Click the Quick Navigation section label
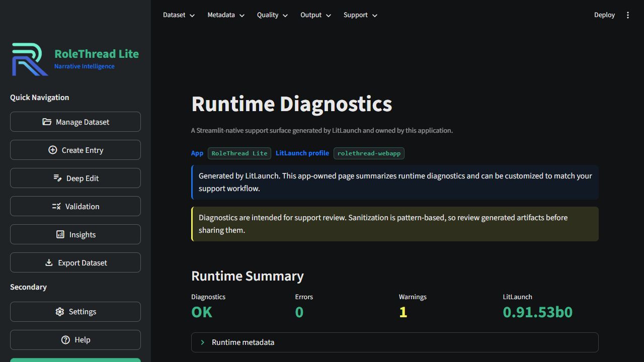The width and height of the screenshot is (644, 362). click(40, 98)
